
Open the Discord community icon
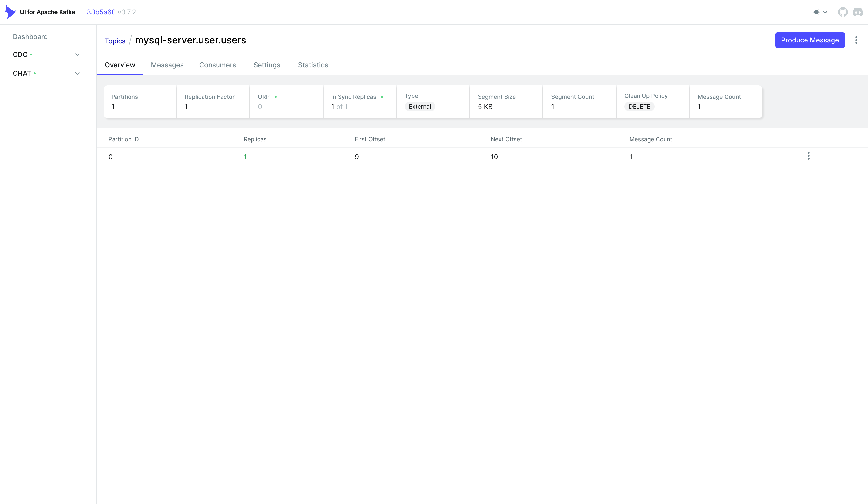(858, 12)
